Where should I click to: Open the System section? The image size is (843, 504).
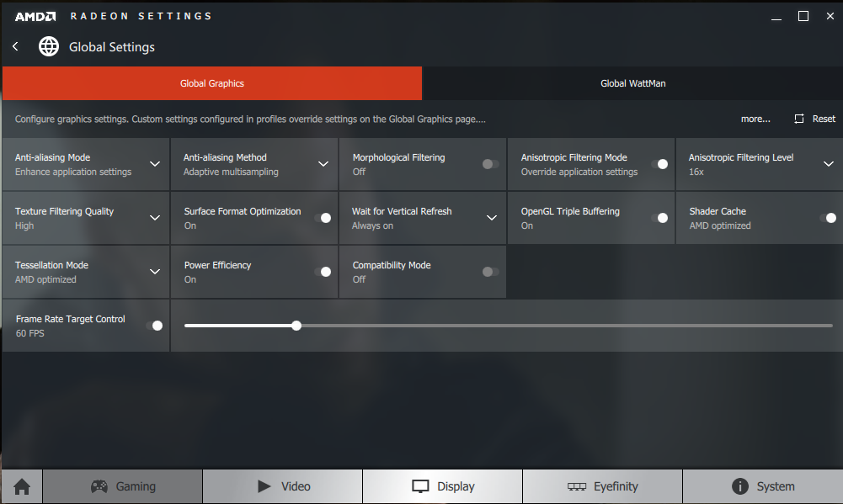click(x=763, y=486)
